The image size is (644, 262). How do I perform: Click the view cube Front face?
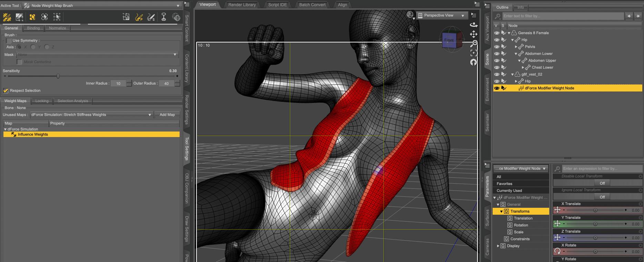click(449, 40)
